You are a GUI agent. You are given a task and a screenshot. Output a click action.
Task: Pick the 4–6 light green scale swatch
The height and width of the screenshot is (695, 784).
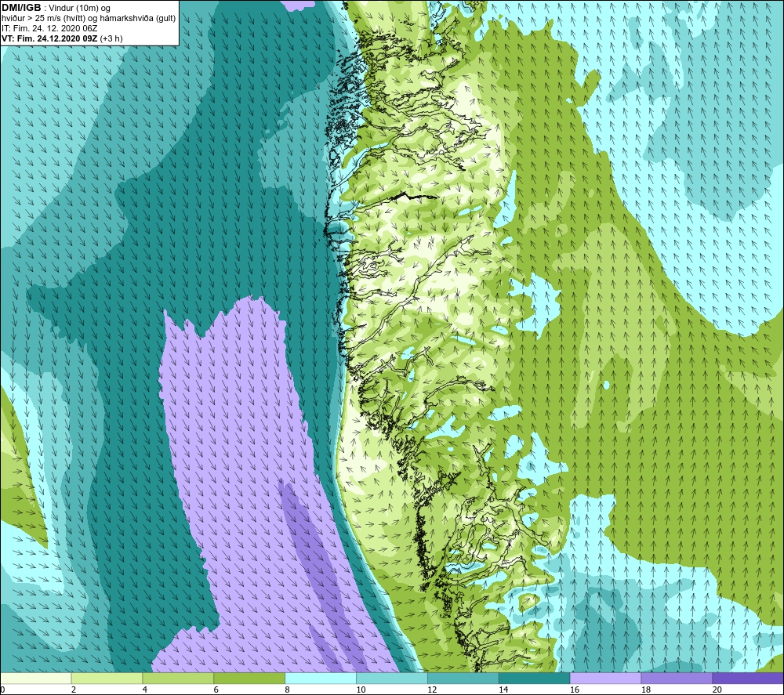pyautogui.click(x=178, y=678)
